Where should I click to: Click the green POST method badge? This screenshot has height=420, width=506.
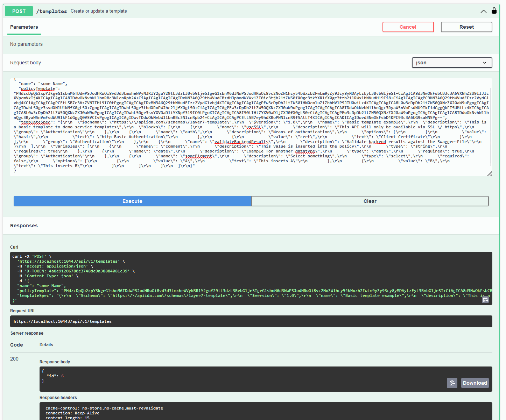(x=19, y=11)
